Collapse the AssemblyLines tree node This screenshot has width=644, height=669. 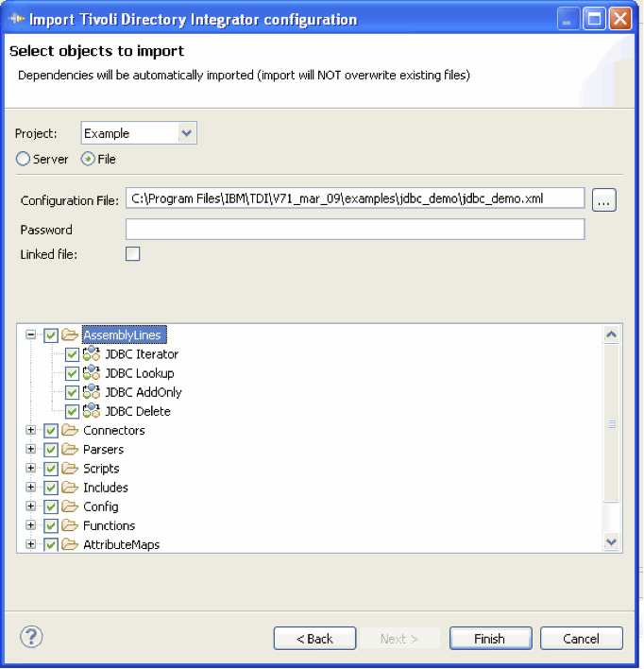[x=30, y=334]
